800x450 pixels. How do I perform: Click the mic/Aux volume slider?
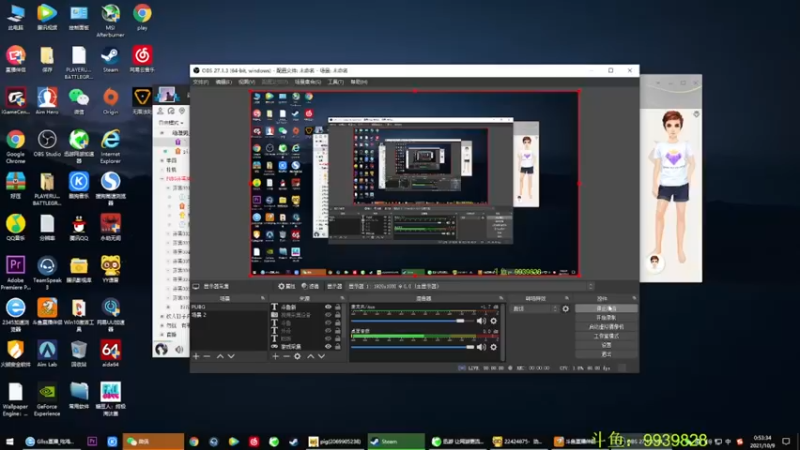(x=412, y=321)
